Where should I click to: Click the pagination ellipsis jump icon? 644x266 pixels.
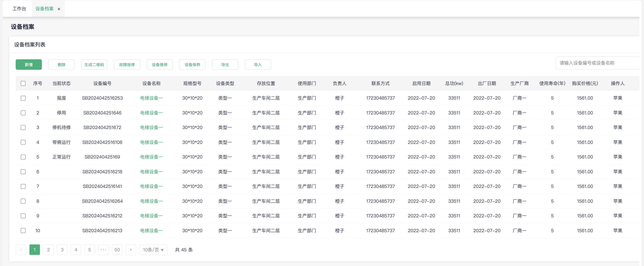point(103,249)
